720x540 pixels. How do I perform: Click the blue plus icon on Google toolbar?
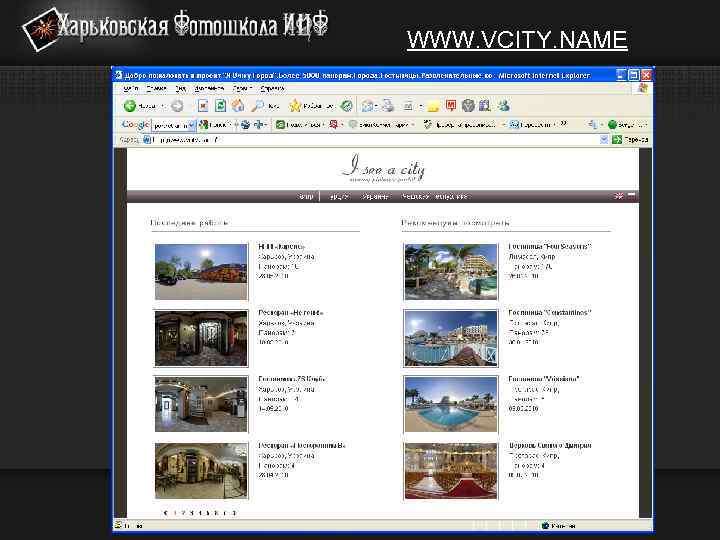259,124
